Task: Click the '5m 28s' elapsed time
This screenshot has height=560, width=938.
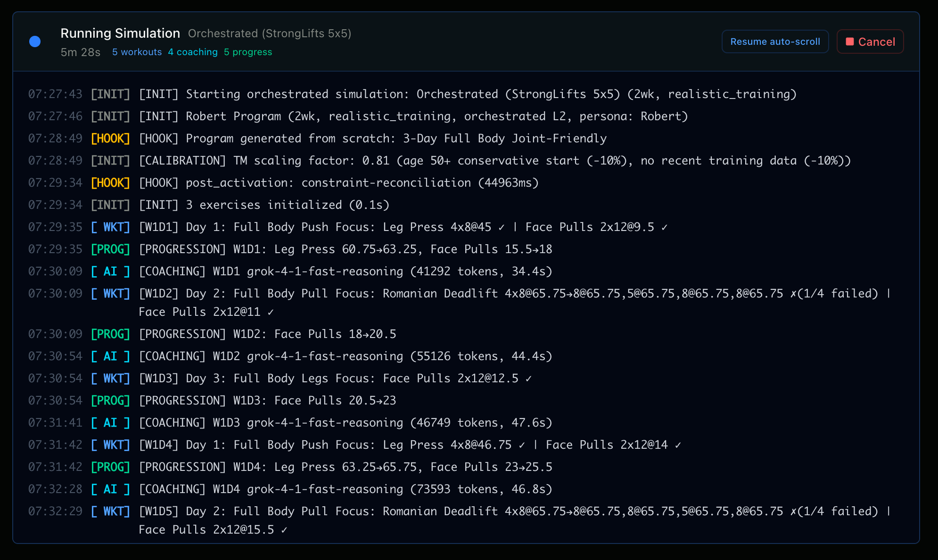Action: click(x=81, y=52)
